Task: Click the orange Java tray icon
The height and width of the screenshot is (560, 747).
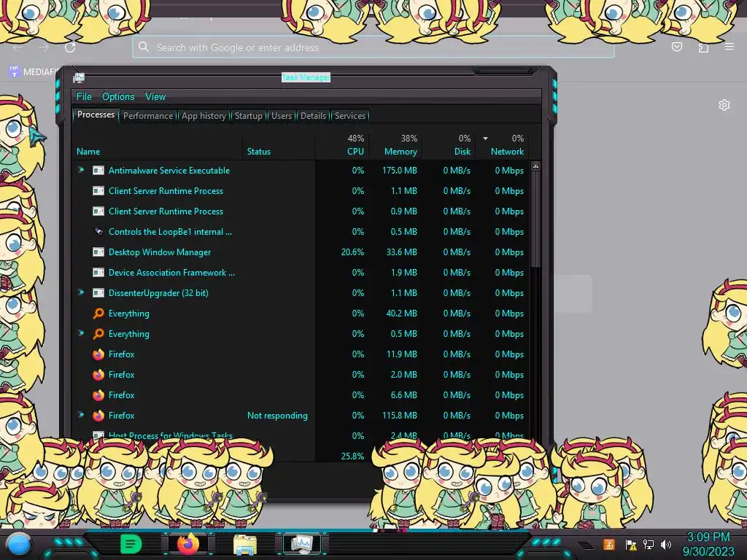Action: click(x=609, y=544)
